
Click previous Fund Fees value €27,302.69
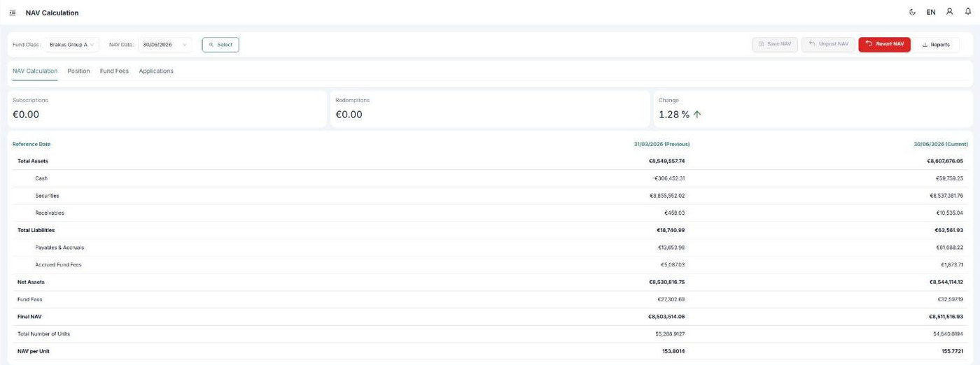click(671, 299)
